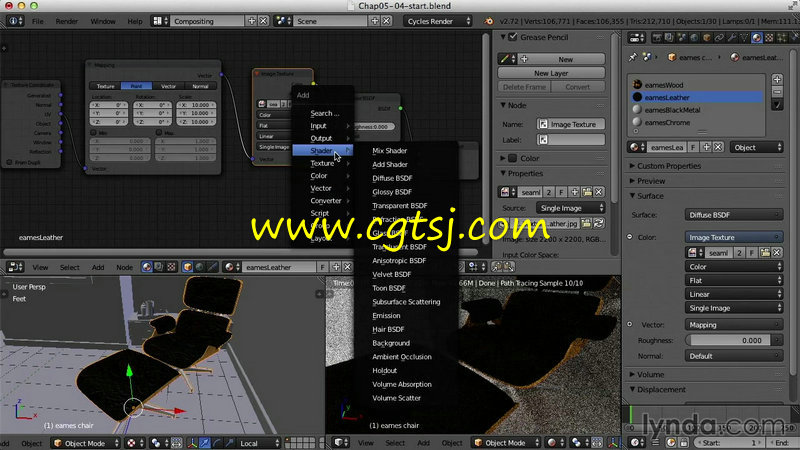Image resolution: width=800 pixels, height=450 pixels.
Task: Add a new material slot with plus
Action: click(x=777, y=79)
